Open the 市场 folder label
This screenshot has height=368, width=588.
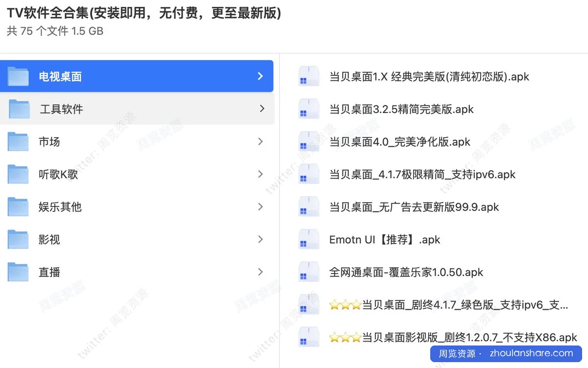pos(49,142)
